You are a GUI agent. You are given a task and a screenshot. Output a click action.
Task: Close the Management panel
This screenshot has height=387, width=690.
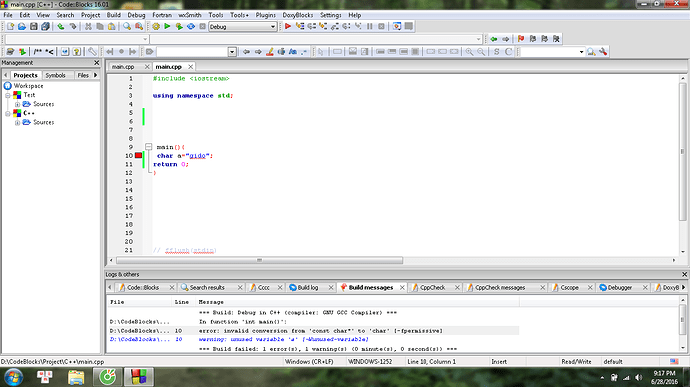click(x=97, y=63)
